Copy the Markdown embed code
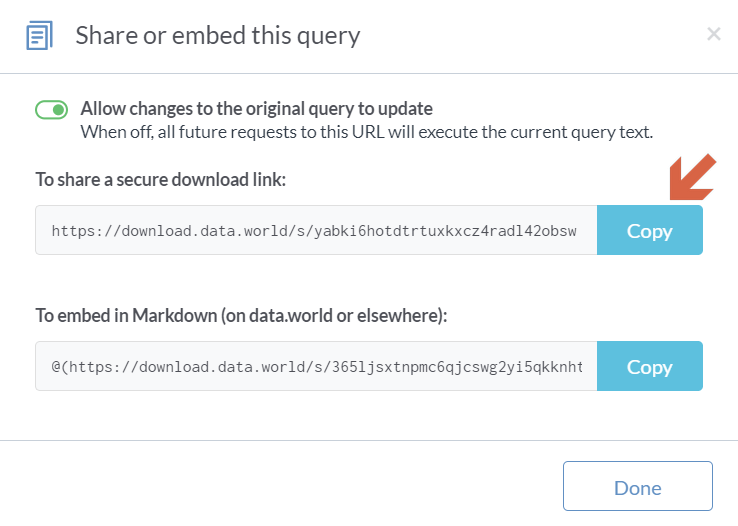Screen dimensions: 738x526 [649, 367]
